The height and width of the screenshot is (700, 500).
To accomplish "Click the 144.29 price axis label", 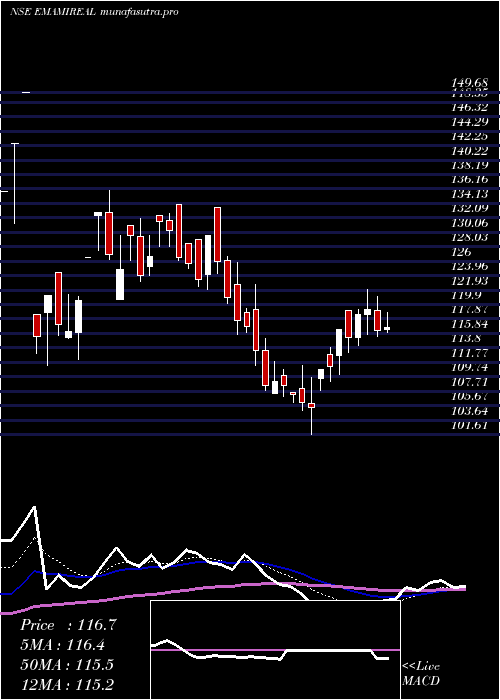I will pos(470,122).
